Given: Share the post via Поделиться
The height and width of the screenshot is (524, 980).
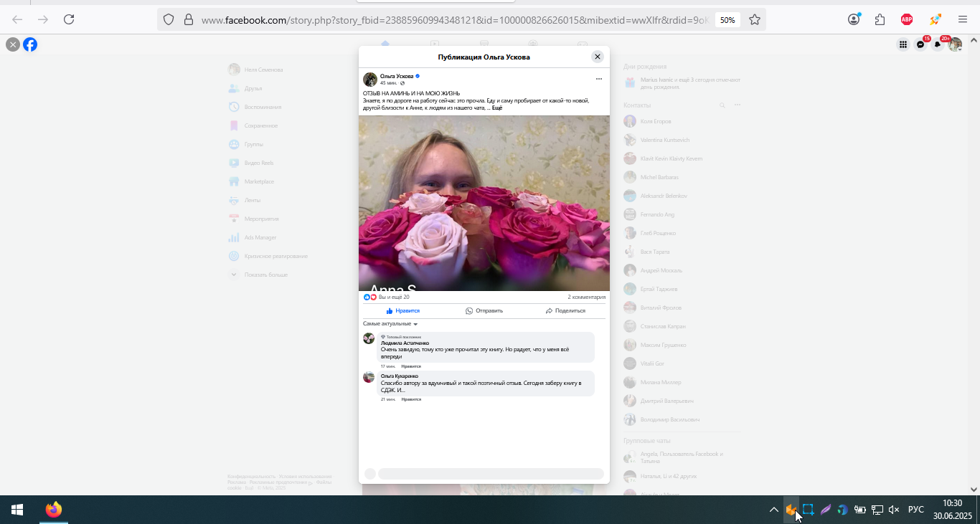Looking at the screenshot, I should tap(565, 310).
